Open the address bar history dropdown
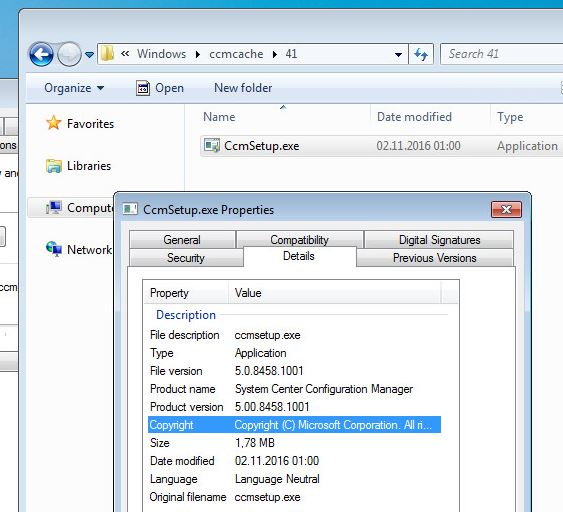563x512 pixels. point(398,55)
